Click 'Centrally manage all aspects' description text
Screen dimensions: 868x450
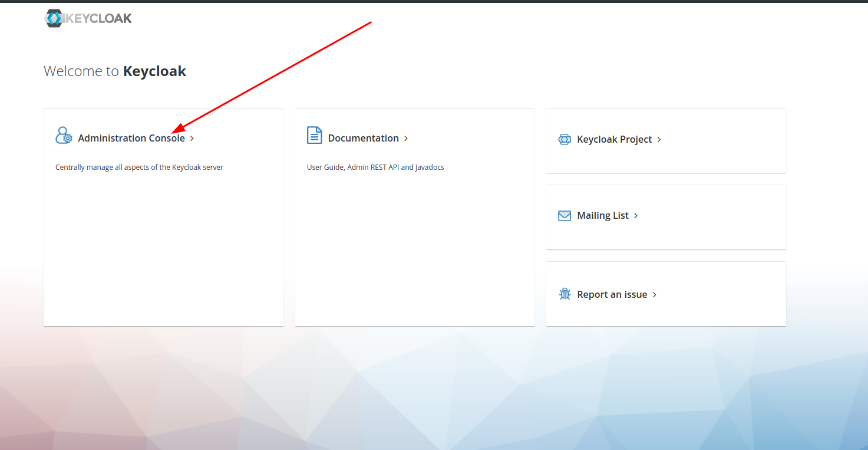[140, 167]
